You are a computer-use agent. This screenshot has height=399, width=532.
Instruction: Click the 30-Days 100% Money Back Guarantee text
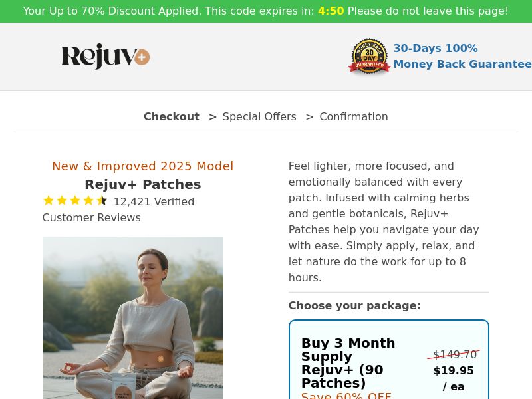tap(462, 56)
